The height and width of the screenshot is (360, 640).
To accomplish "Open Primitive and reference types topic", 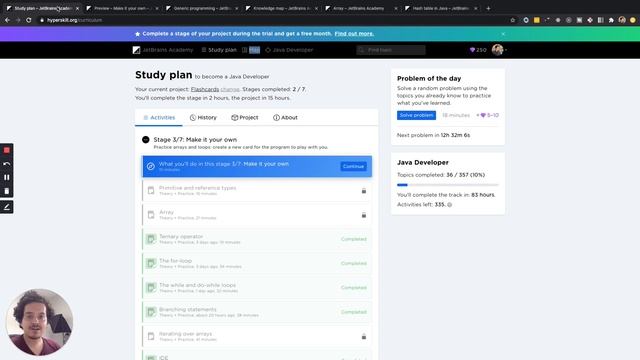I will (257, 191).
